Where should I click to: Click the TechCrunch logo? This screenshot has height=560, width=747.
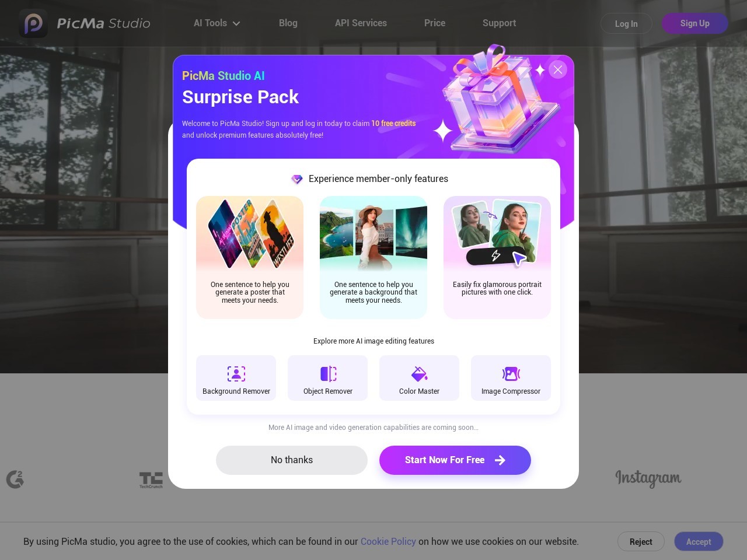(151, 480)
